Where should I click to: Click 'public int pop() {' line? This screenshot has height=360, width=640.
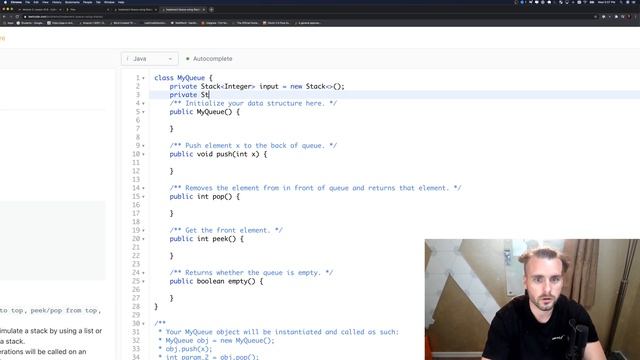point(204,197)
